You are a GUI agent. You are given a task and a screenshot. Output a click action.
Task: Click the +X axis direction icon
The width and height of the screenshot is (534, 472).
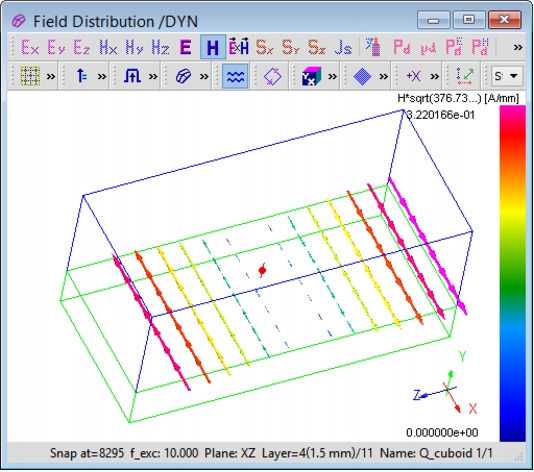413,76
